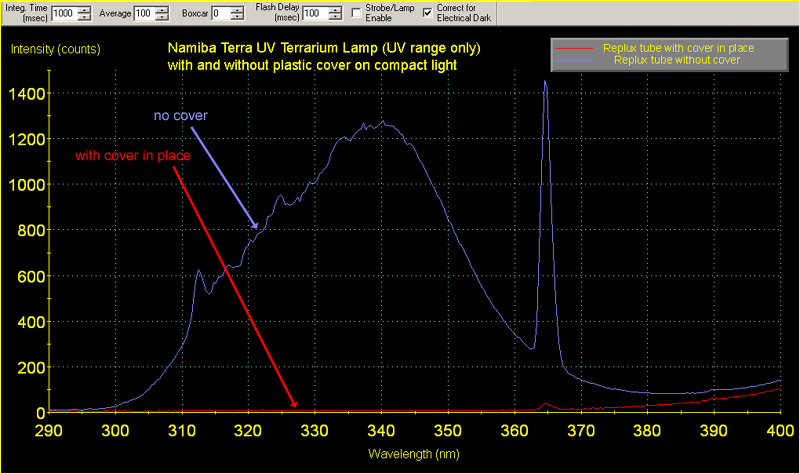The image size is (800, 474).
Task: Select legend entry 'Replux tube with cover in place'
Action: pos(679,48)
